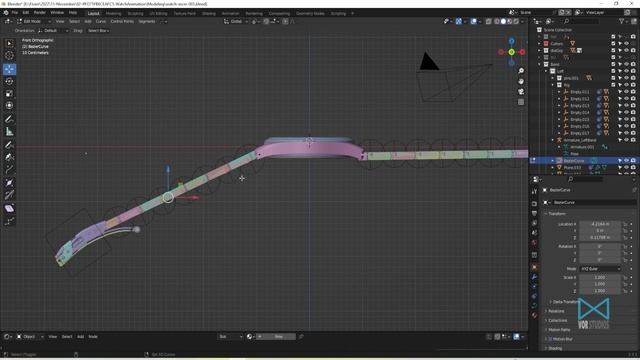Click Node menu in bottom editor
Viewport: 640px width, 360px height.
(93, 337)
